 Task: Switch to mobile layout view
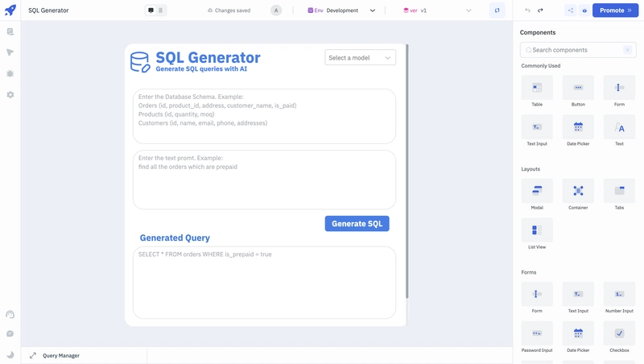point(160,10)
